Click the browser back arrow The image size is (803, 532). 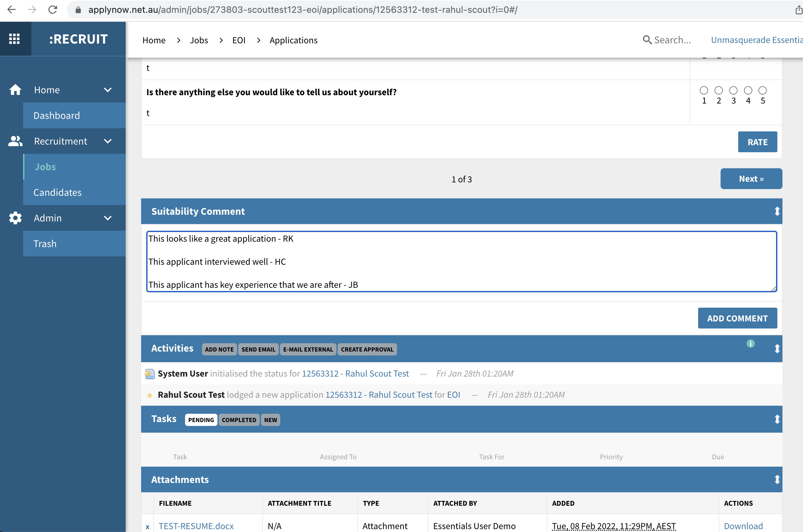[12, 10]
